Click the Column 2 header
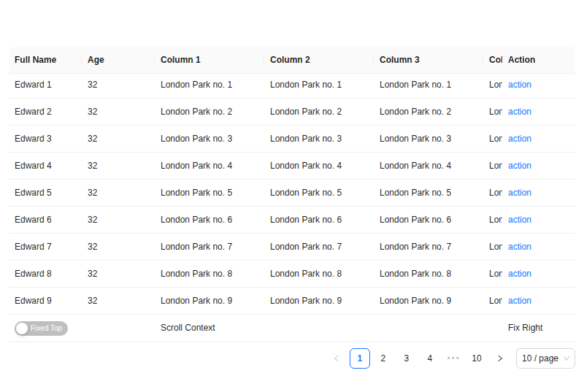Image resolution: width=584 pixels, height=392 pixels. (x=290, y=60)
